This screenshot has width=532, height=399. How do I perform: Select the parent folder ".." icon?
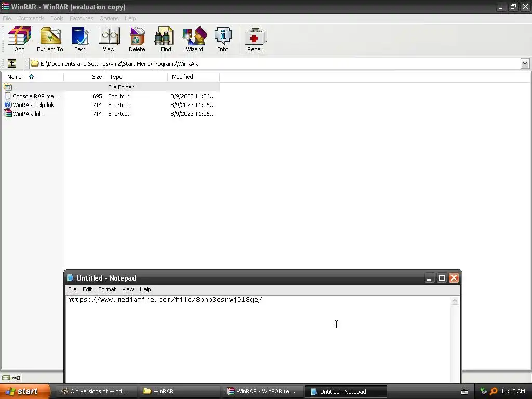[x=8, y=87]
